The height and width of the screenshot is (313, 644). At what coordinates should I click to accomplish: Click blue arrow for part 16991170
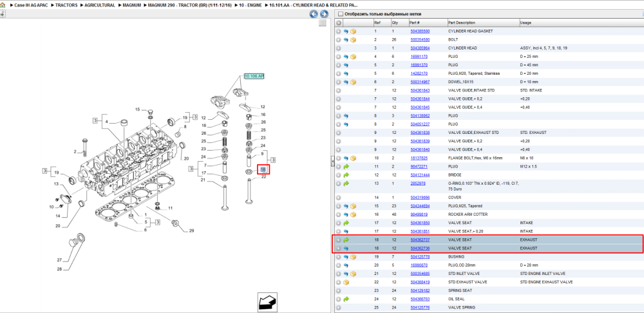346,57
